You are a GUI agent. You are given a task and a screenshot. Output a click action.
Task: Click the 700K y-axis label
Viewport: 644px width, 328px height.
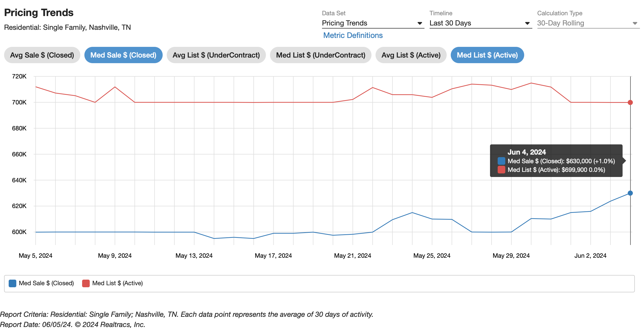click(19, 102)
